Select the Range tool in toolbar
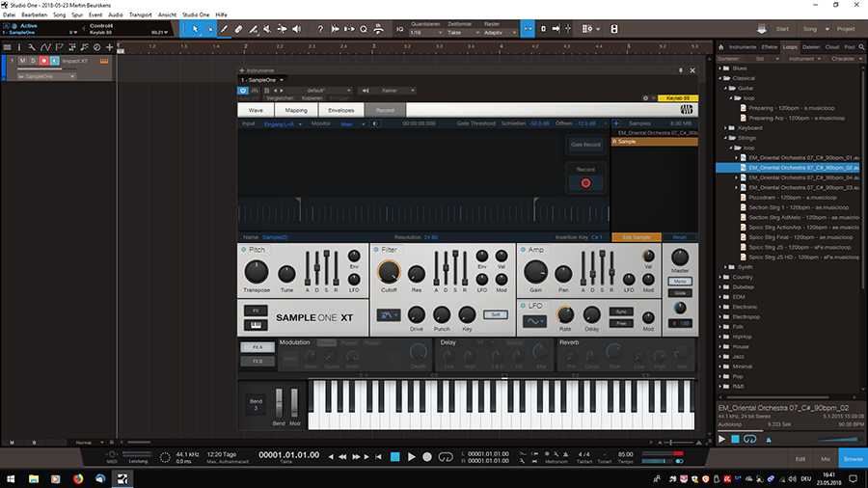868x488 pixels. 209,29
